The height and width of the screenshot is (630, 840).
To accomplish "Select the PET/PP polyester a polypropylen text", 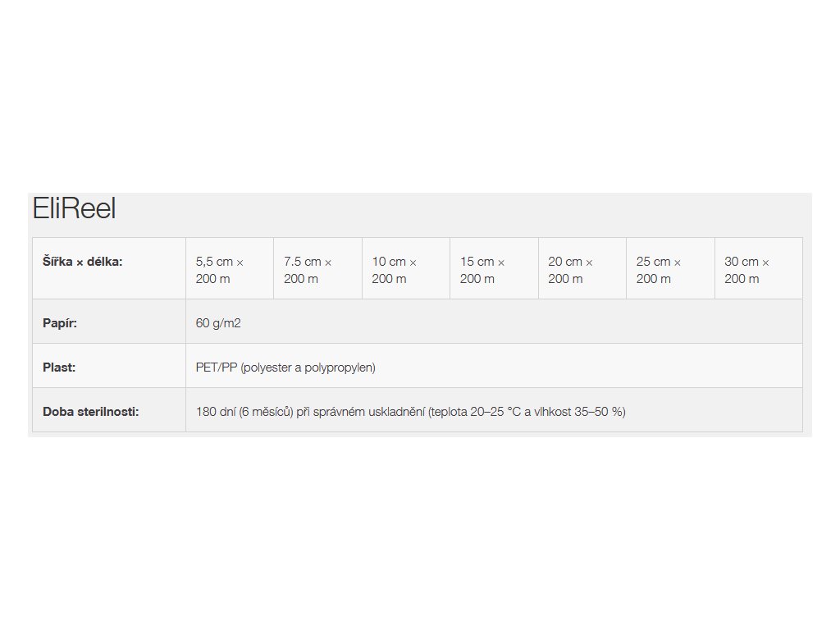I will coord(285,368).
